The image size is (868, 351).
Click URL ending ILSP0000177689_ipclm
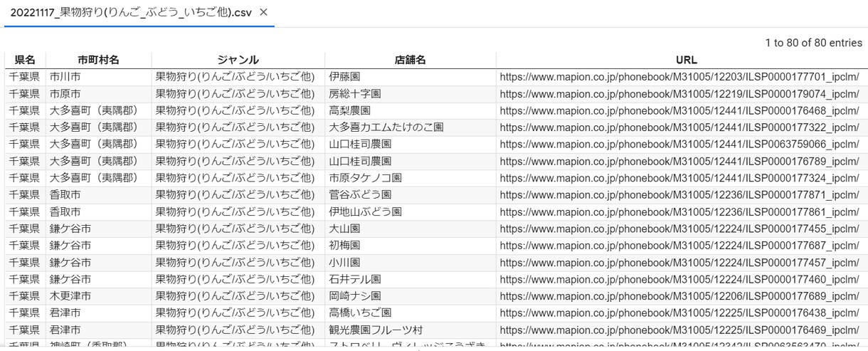(679, 296)
